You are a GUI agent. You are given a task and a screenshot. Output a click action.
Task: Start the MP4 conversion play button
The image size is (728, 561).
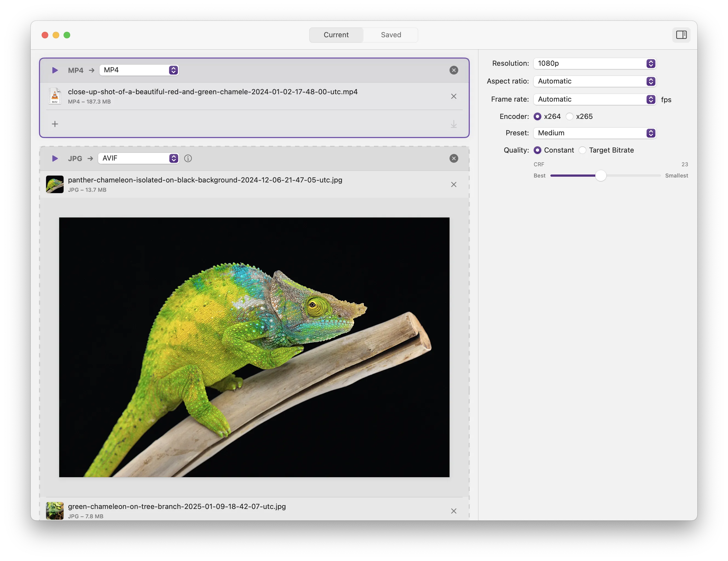(55, 70)
